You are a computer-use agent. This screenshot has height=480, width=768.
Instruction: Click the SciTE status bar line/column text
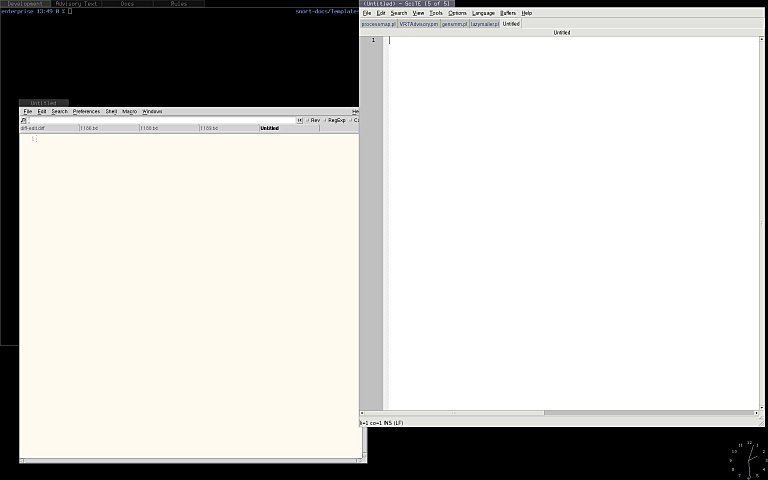click(x=382, y=423)
